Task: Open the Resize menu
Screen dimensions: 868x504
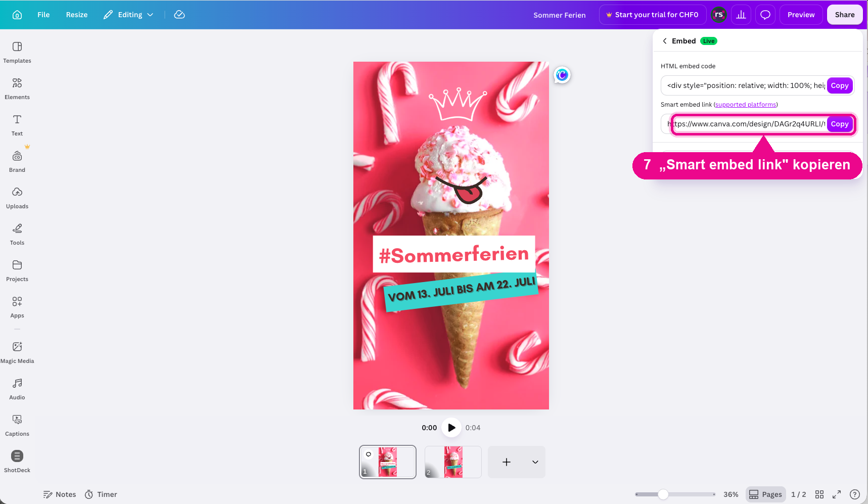Action: (x=77, y=15)
